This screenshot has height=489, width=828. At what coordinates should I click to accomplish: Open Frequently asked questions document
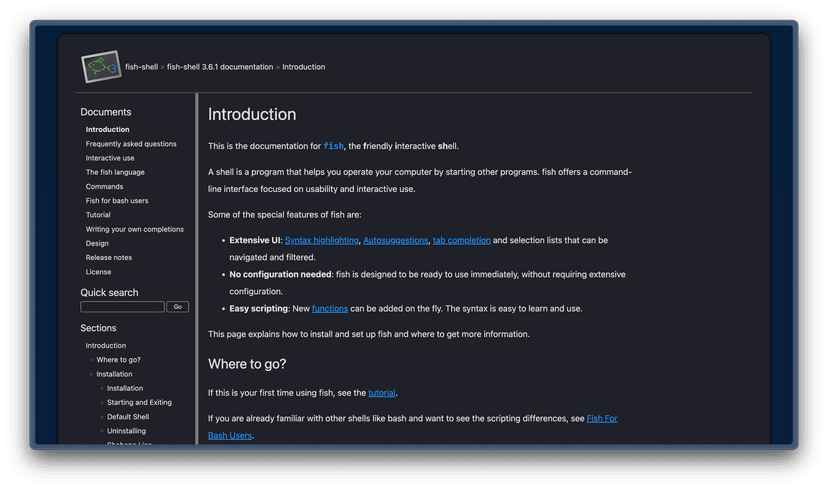coord(131,144)
